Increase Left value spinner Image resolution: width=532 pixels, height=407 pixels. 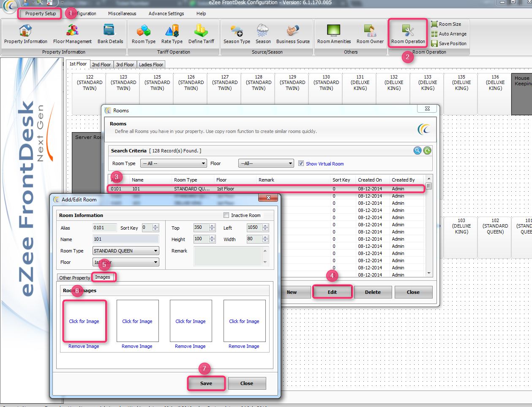pyautogui.click(x=265, y=226)
